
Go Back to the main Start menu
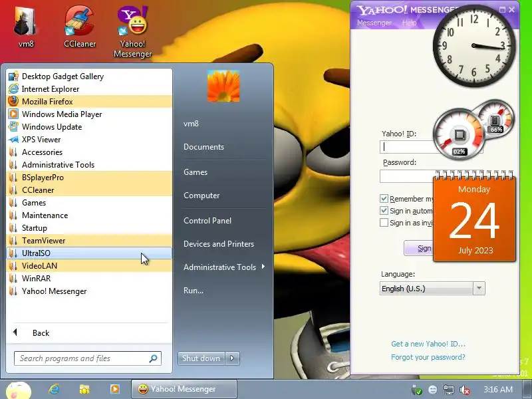tap(89, 333)
